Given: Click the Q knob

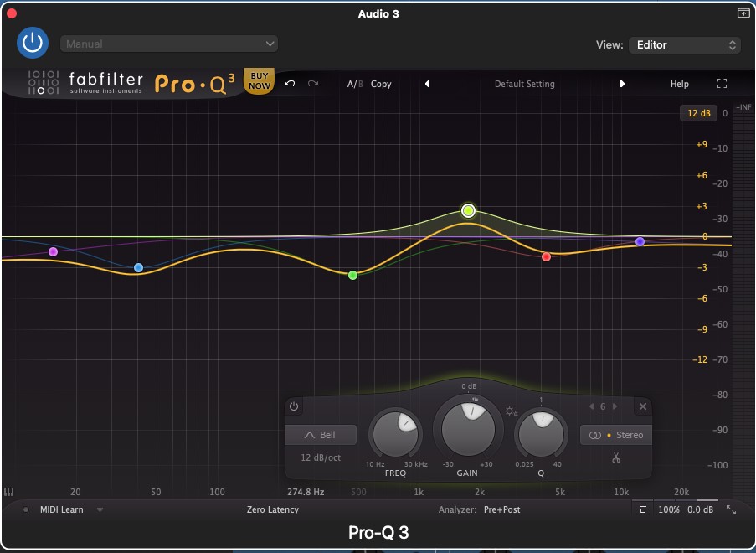Looking at the screenshot, I should click(x=541, y=434).
